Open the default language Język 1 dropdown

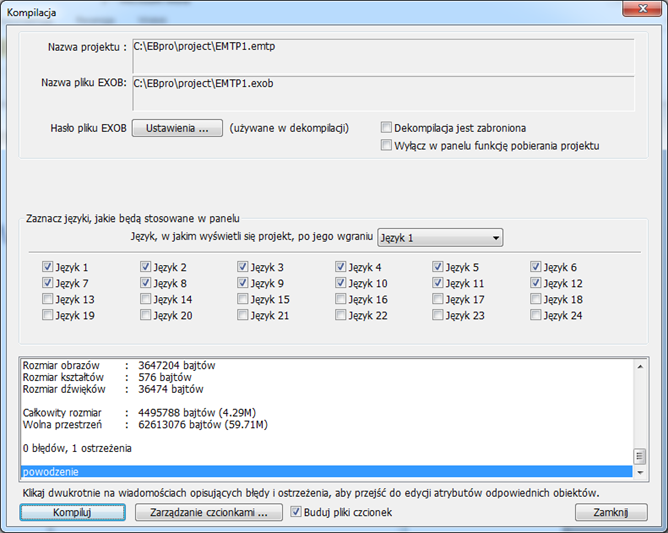440,238
